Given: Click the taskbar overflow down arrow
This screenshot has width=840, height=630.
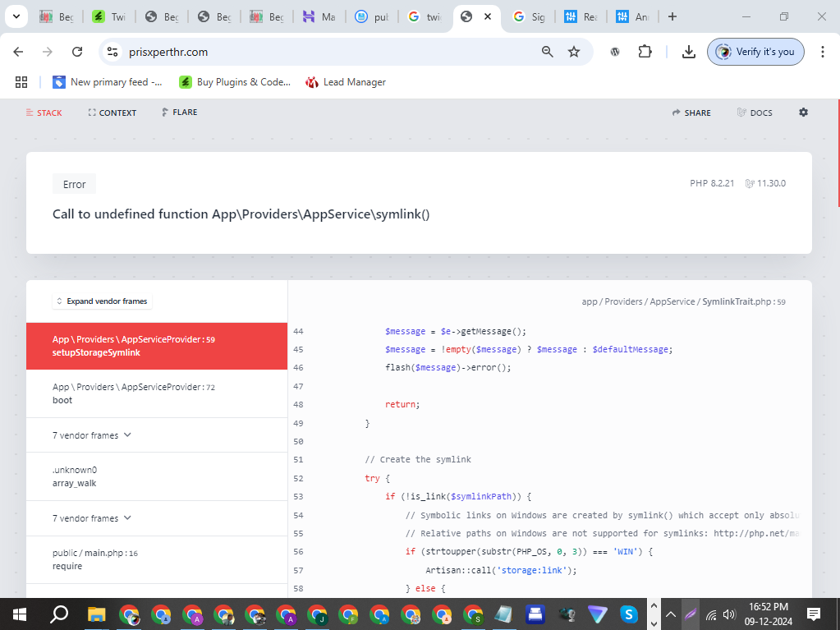Looking at the screenshot, I should pyautogui.click(x=654, y=623).
